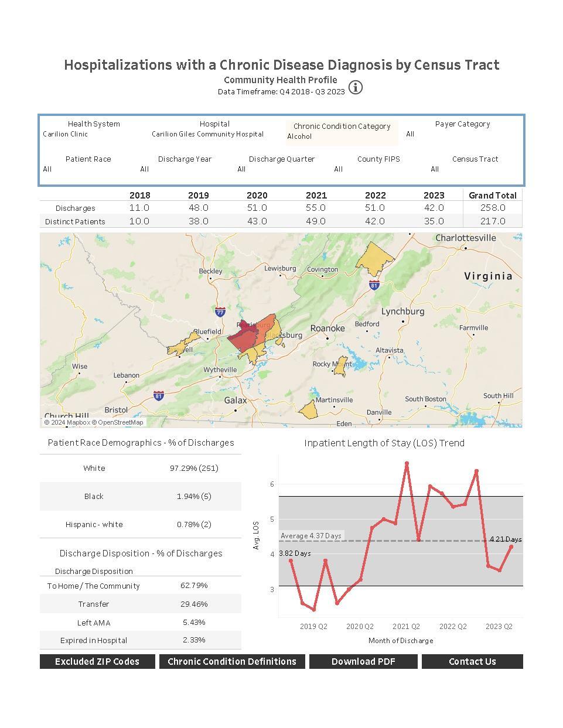This screenshot has width=563, height=728.
Task: Open Discharge Year filter dropdown
Action: [x=185, y=169]
